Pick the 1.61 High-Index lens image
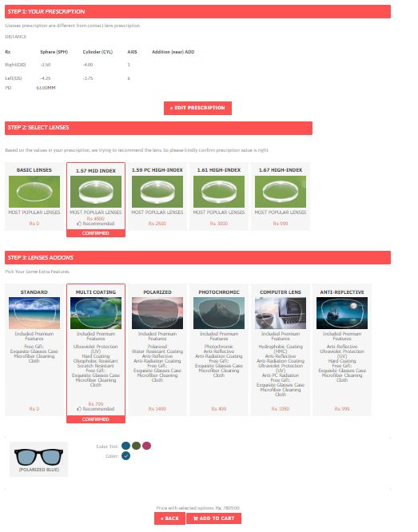Screen dimensions: 418x532 219,192
